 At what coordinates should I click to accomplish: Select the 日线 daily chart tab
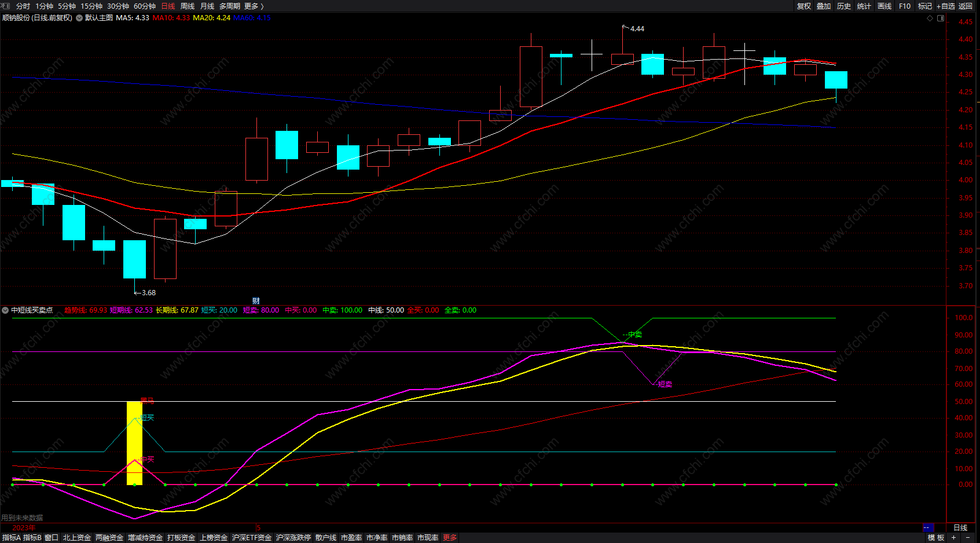[168, 6]
